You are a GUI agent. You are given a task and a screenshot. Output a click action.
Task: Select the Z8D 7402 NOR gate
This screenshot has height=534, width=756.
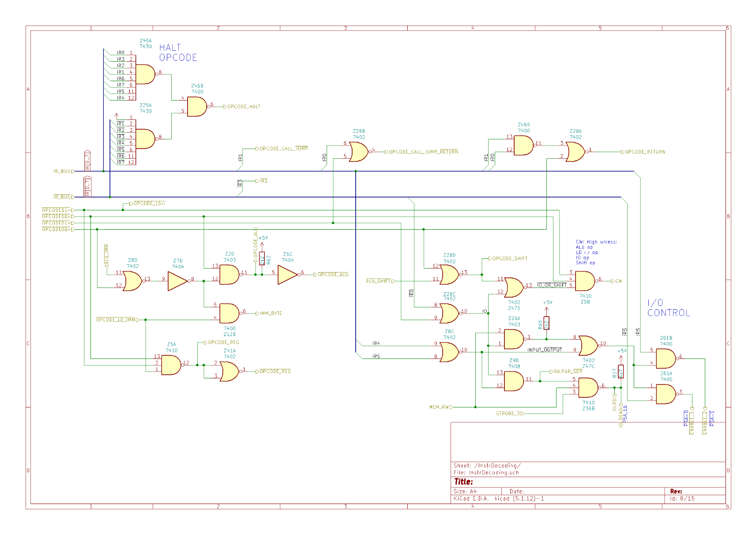[x=132, y=281]
